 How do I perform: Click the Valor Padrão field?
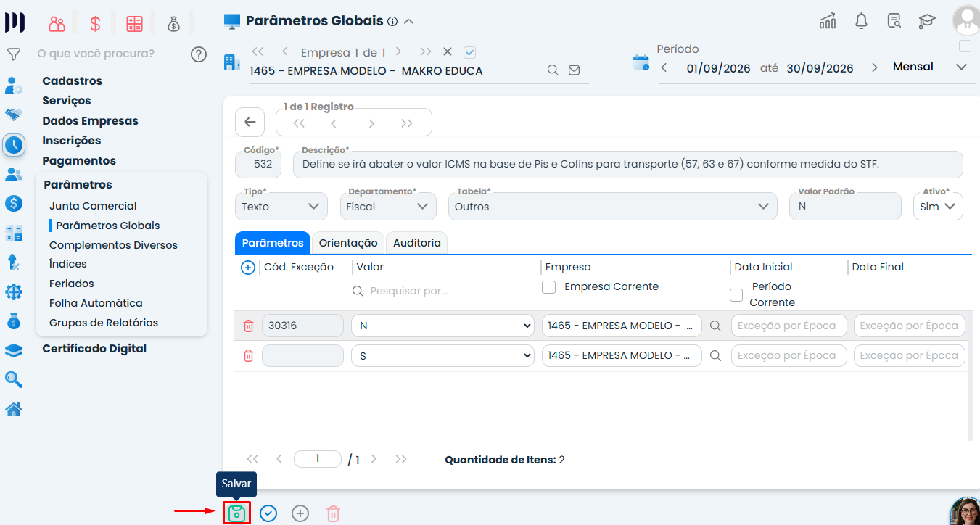point(845,207)
